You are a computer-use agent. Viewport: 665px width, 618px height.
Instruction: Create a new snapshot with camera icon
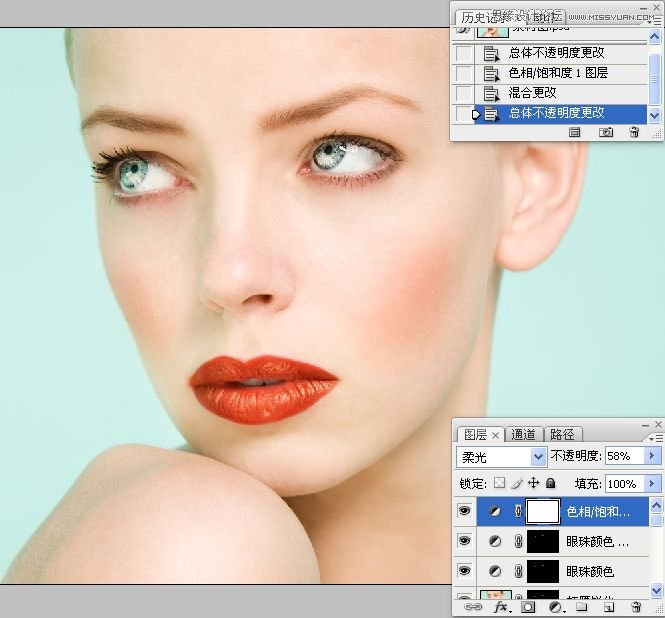pyautogui.click(x=605, y=132)
